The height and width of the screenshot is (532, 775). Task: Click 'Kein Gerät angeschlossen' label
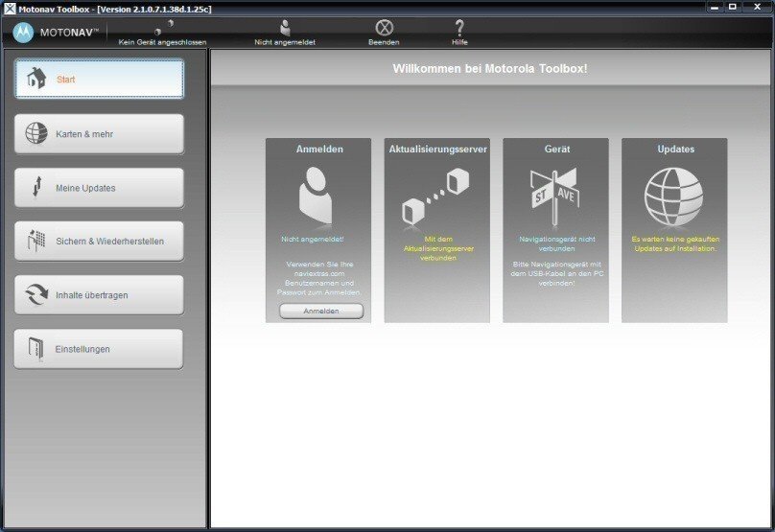(x=163, y=42)
